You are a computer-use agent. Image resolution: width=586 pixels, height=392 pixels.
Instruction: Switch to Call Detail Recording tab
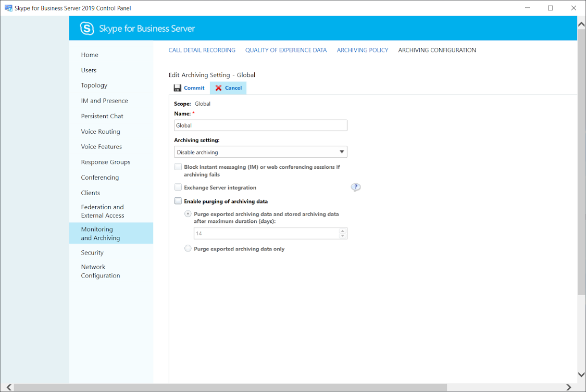coord(202,50)
